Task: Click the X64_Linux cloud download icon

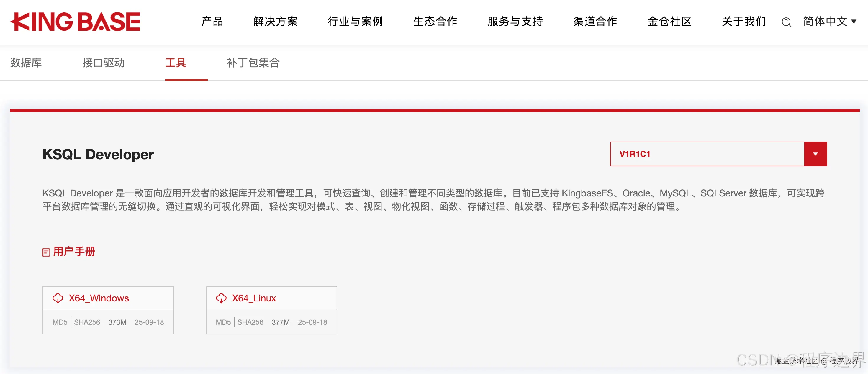Action: pyautogui.click(x=221, y=298)
